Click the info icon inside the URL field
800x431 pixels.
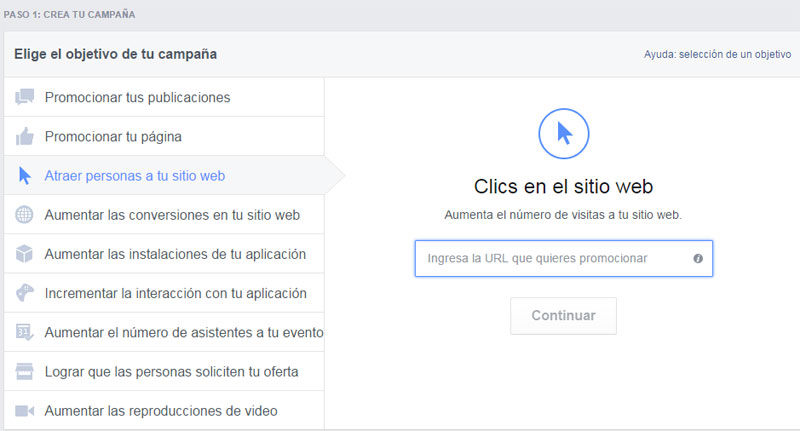(698, 259)
